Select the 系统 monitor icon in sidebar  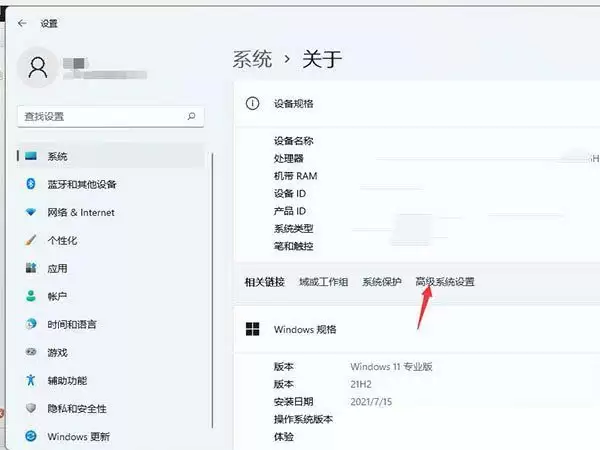[31, 156]
